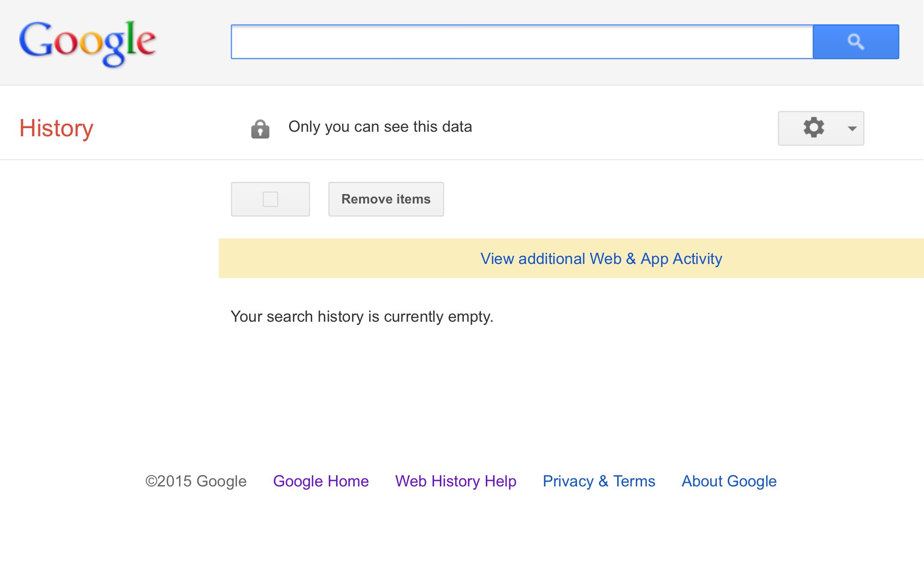
Task: Open settings with the gear icon
Action: 813,128
